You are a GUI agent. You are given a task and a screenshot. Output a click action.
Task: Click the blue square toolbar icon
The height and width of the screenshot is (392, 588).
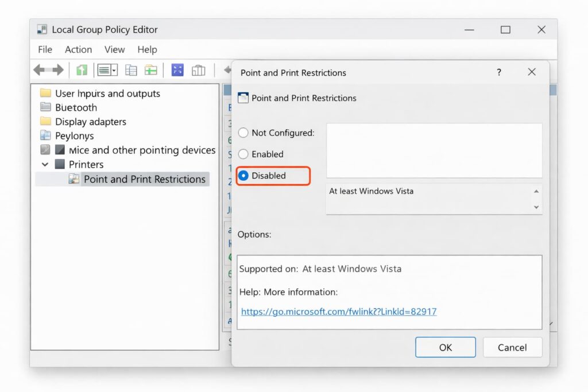[x=177, y=70]
